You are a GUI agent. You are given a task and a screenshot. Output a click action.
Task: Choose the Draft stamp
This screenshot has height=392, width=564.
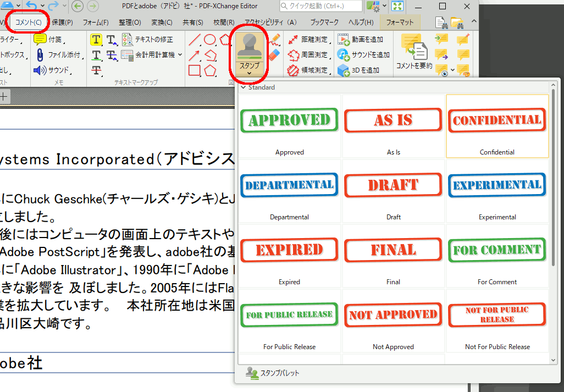pos(394,191)
